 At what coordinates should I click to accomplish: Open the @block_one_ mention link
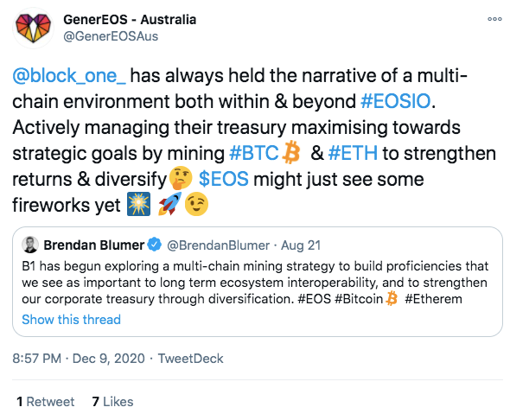(x=69, y=75)
